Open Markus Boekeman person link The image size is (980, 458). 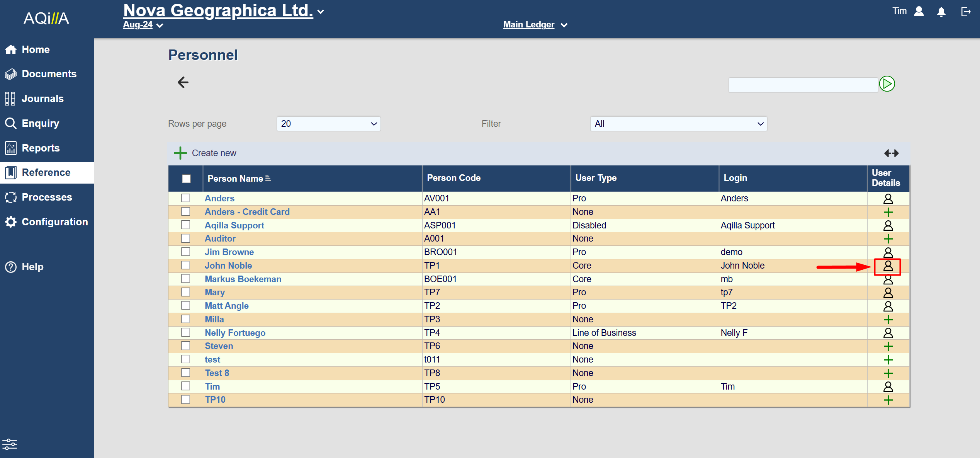243,279
